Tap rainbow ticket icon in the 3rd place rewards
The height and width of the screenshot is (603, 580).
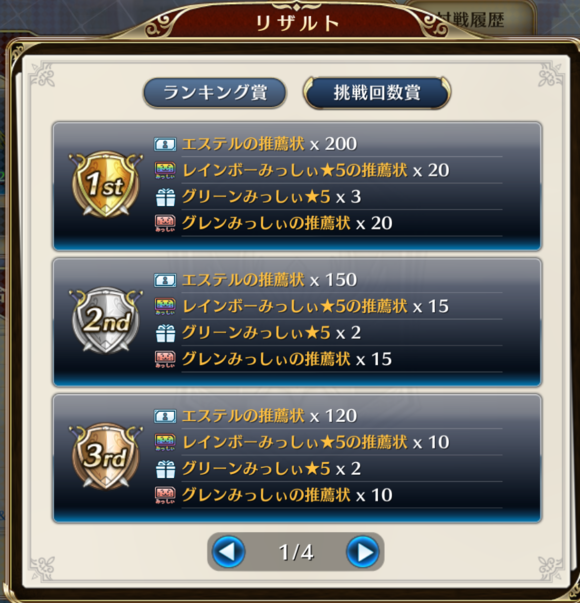coord(165,442)
